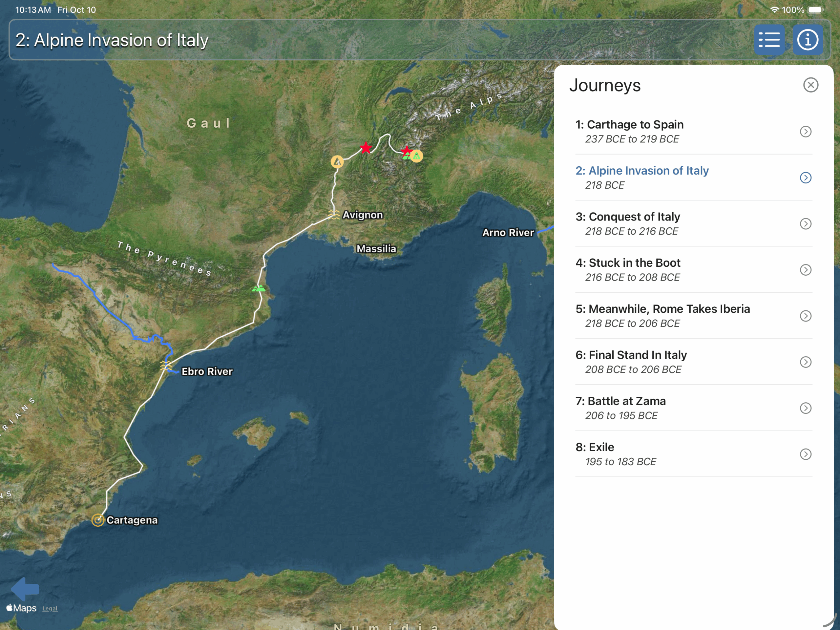Tap the red star near Avignon route
The width and height of the screenshot is (840, 630).
point(366,148)
